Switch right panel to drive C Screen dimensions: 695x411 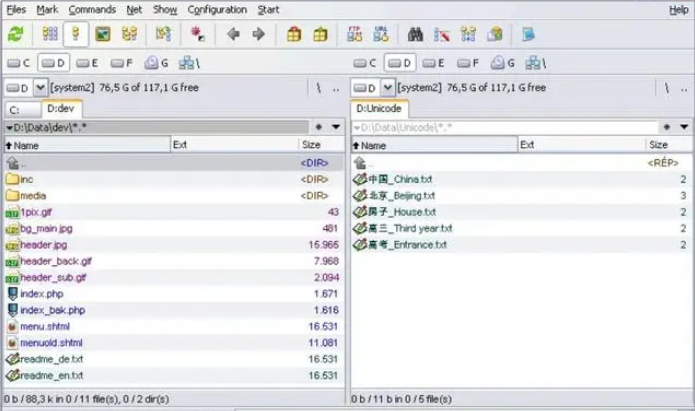point(365,63)
